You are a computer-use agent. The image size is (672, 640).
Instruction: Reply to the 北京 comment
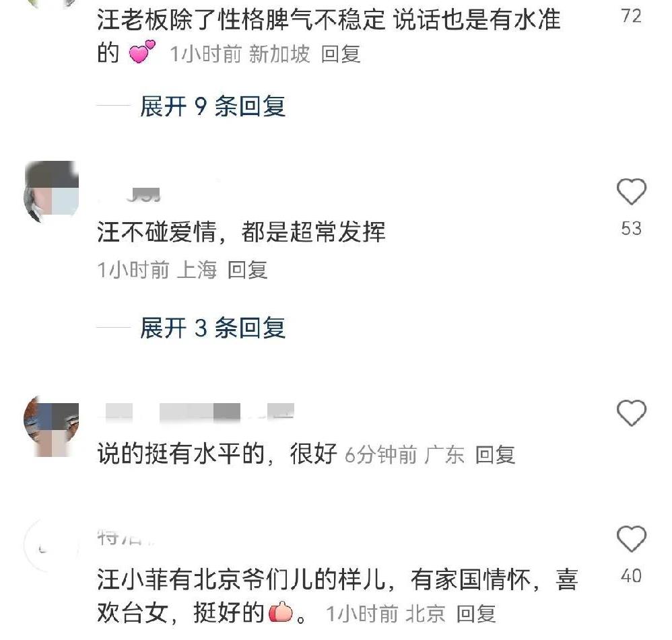[x=476, y=614]
